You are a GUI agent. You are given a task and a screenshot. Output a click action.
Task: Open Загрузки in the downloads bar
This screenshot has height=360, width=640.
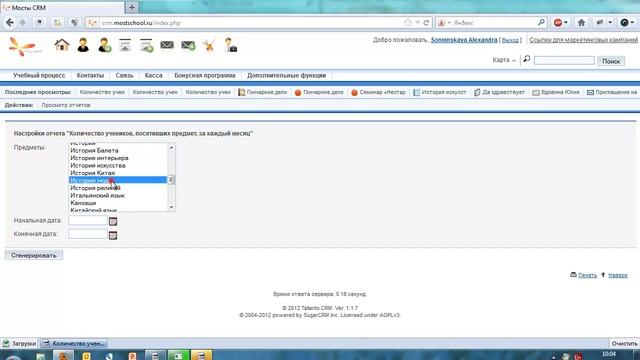[x=20, y=344]
